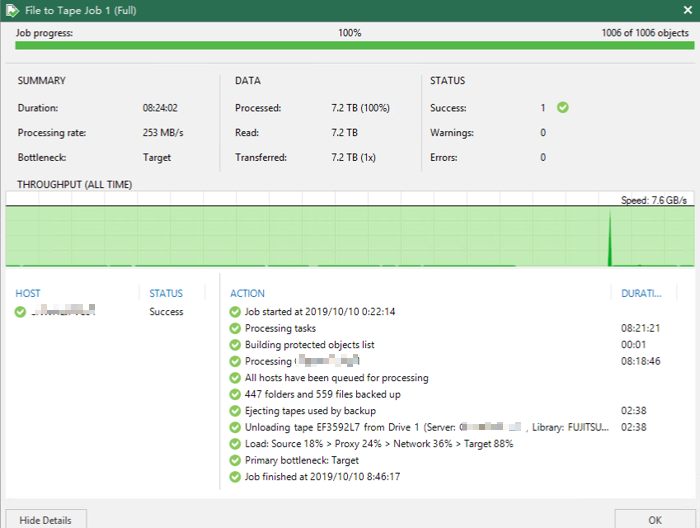Click check icon beside Building protected objects list

click(x=235, y=345)
